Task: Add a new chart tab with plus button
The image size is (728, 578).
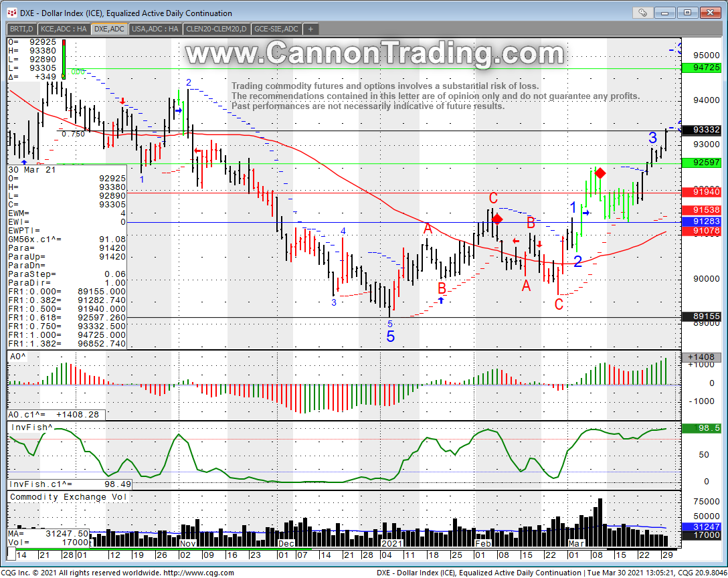Action: [310, 29]
